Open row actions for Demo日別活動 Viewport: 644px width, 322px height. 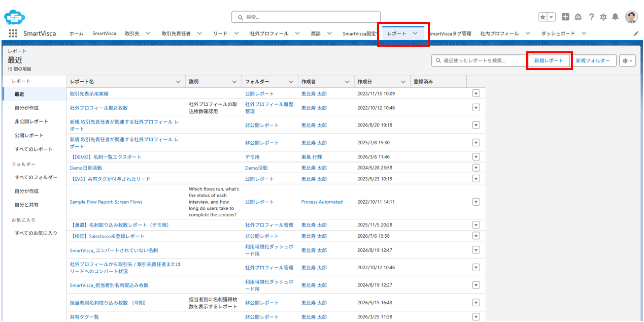point(476,168)
